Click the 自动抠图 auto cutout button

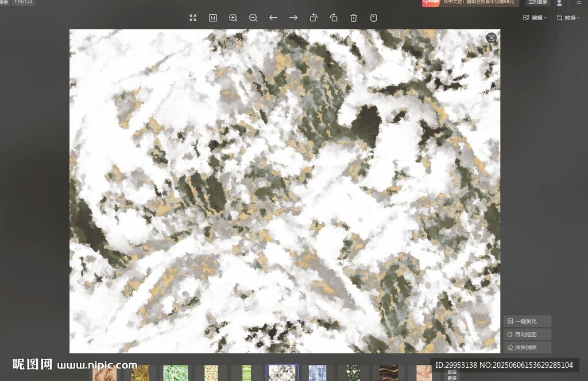coord(527,334)
